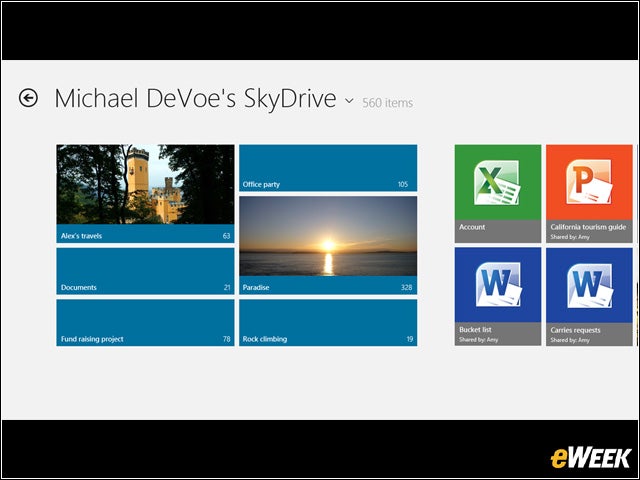Open the Rock climbing folder tile
The width and height of the screenshot is (640, 480).
pyautogui.click(x=328, y=323)
